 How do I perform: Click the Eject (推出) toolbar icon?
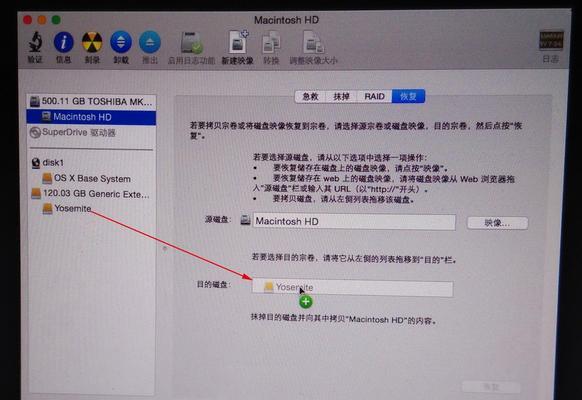(x=150, y=42)
